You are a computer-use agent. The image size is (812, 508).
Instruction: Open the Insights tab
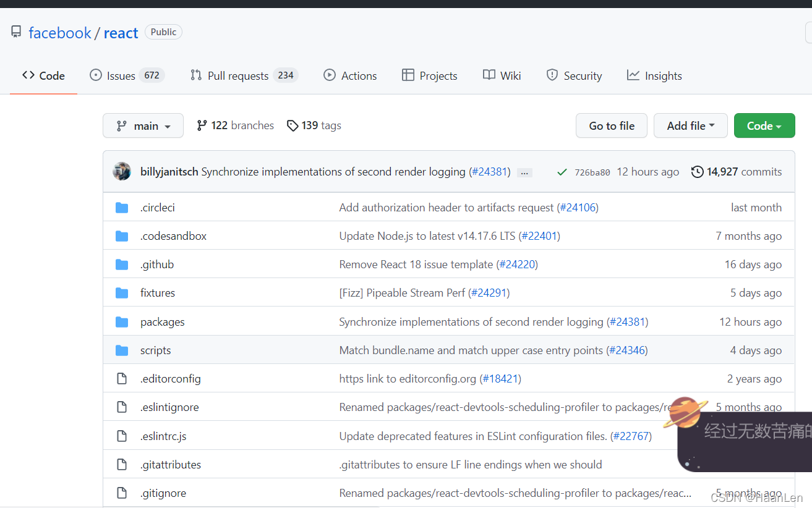654,75
